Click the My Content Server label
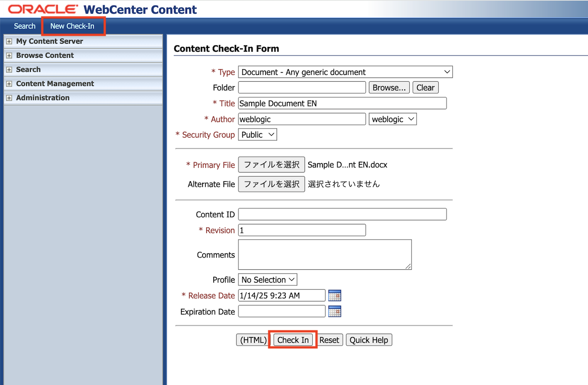Screen dimensions: 588x385 [50, 41]
